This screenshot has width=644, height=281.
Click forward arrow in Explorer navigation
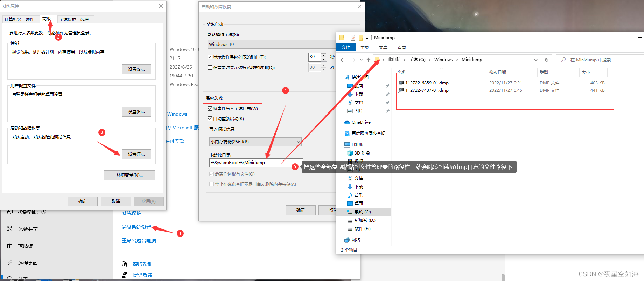click(353, 60)
